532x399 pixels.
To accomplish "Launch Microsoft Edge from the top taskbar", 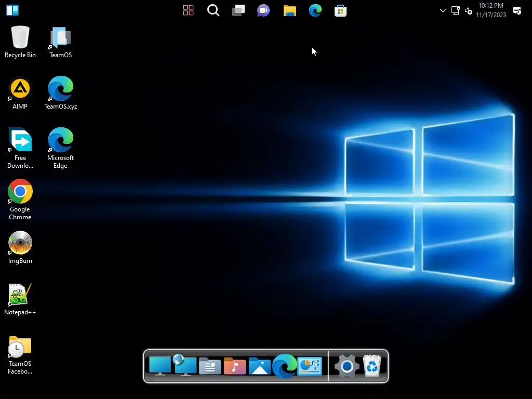I will point(315,10).
